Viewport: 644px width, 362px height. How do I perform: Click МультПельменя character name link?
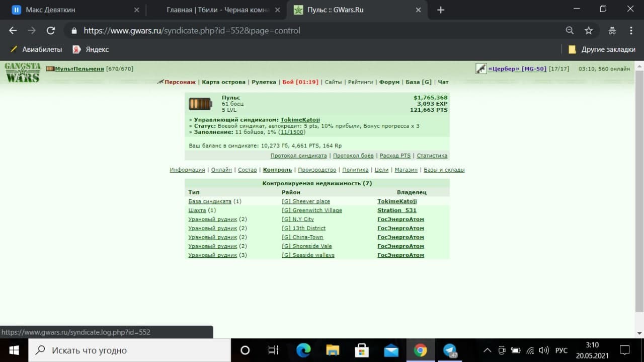coord(79,69)
